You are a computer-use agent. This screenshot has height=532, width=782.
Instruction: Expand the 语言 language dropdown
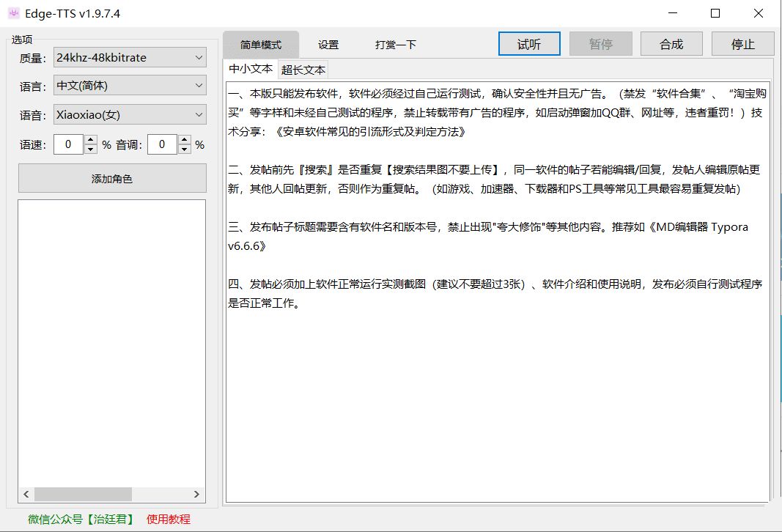click(x=130, y=86)
